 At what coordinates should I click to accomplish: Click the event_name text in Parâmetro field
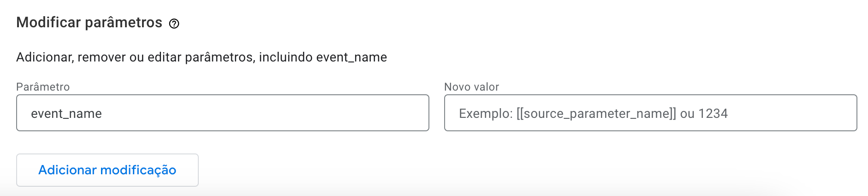point(66,114)
